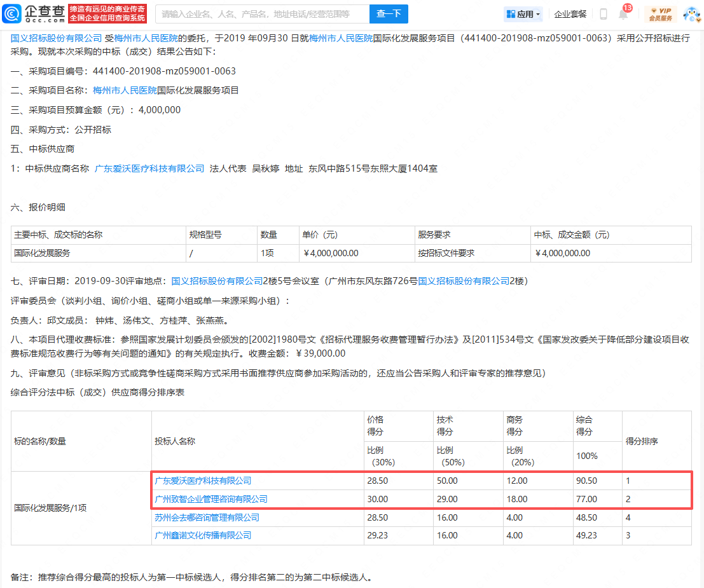Open the 企业套餐 menu item
This screenshot has width=704, height=588.
[x=570, y=14]
